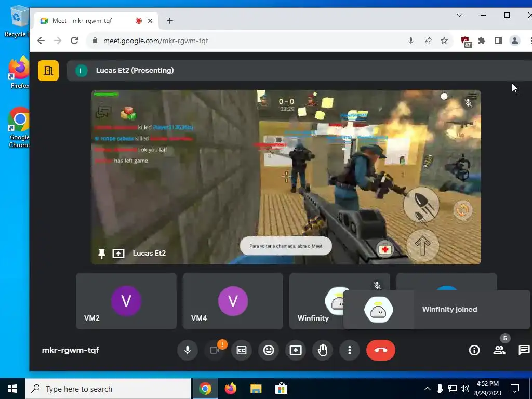Open Chrome from the taskbar
The width and height of the screenshot is (532, 399).
click(x=205, y=389)
